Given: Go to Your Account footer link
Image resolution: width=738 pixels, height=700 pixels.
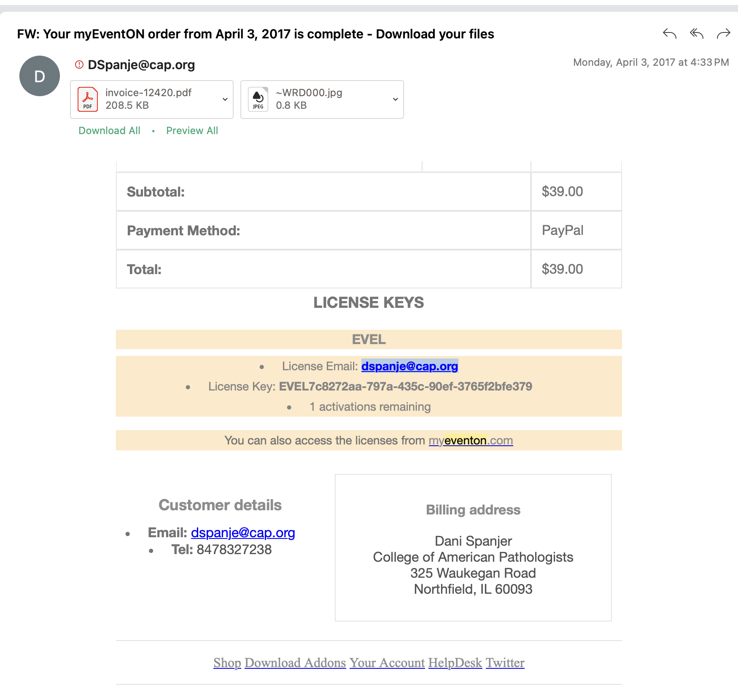Looking at the screenshot, I should (x=387, y=663).
